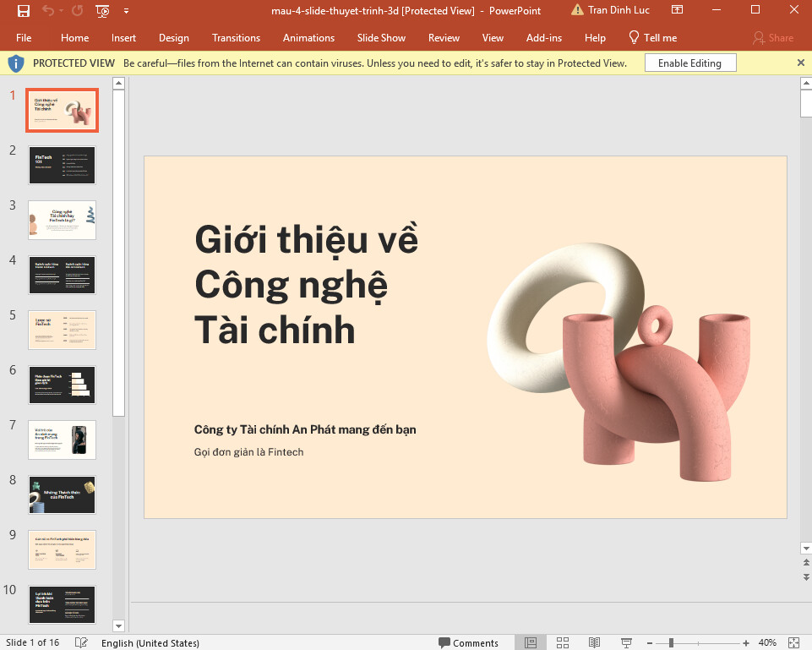Click the Notes pen icon in status bar
The height and width of the screenshot is (650, 812).
81,642
